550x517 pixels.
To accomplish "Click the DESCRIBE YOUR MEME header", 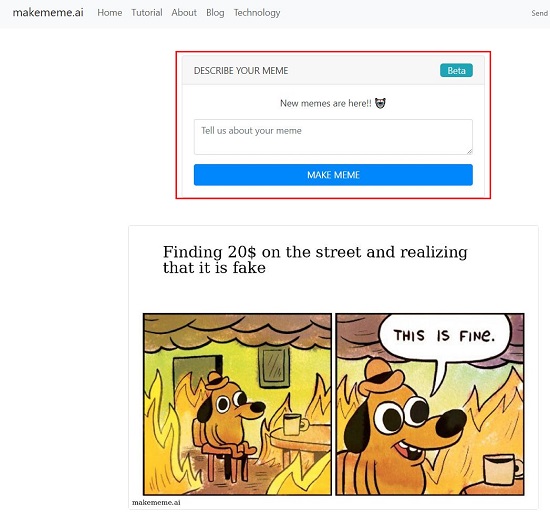I will tap(241, 70).
